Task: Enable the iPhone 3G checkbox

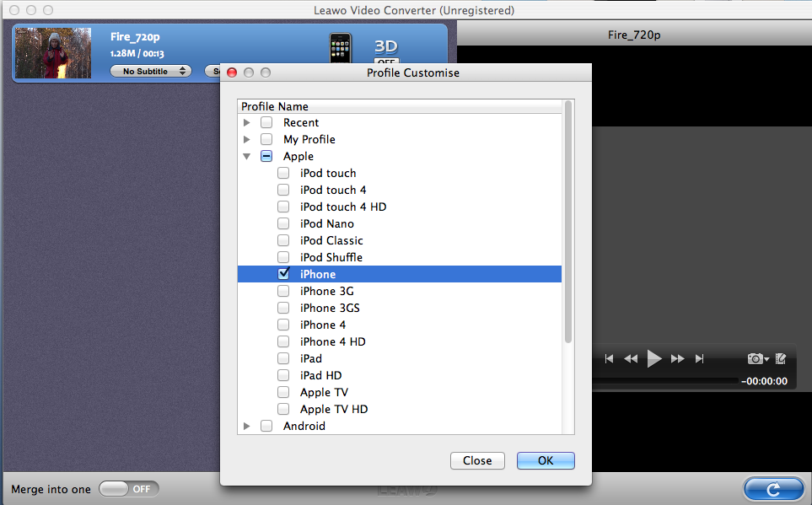Action: (x=283, y=291)
